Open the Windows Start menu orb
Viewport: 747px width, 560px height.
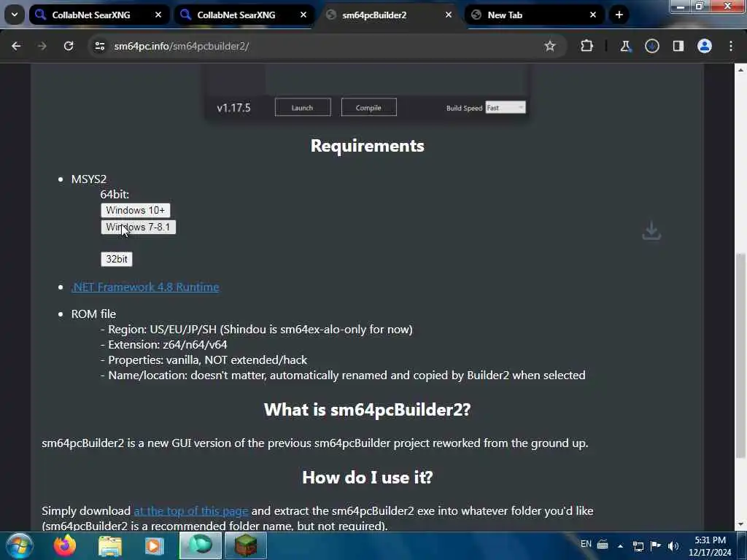click(x=20, y=545)
